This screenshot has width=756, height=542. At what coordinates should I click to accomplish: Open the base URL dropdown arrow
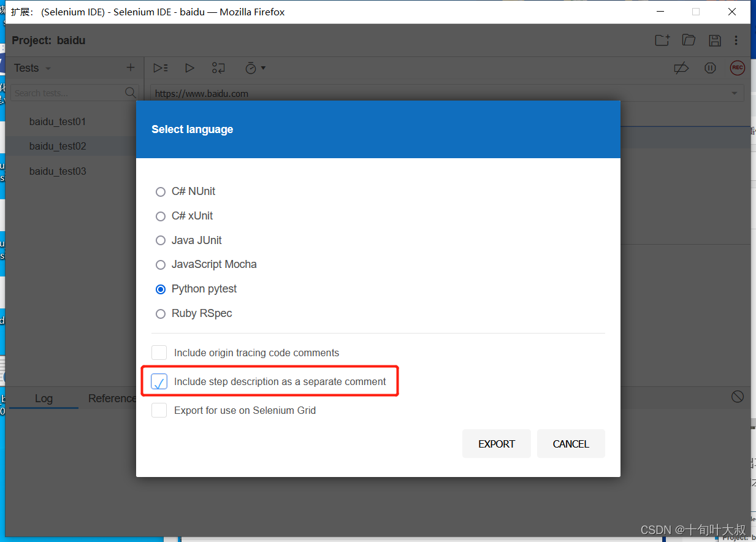click(x=735, y=93)
